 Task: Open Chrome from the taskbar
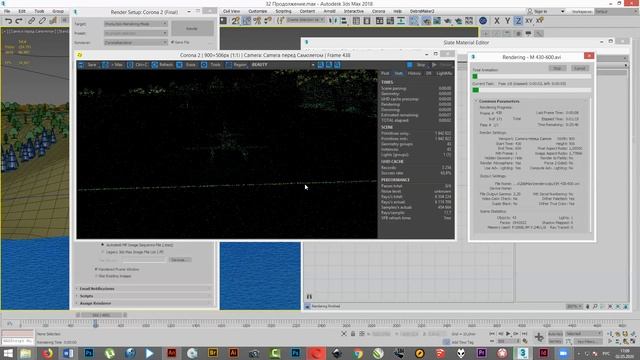click(x=358, y=353)
